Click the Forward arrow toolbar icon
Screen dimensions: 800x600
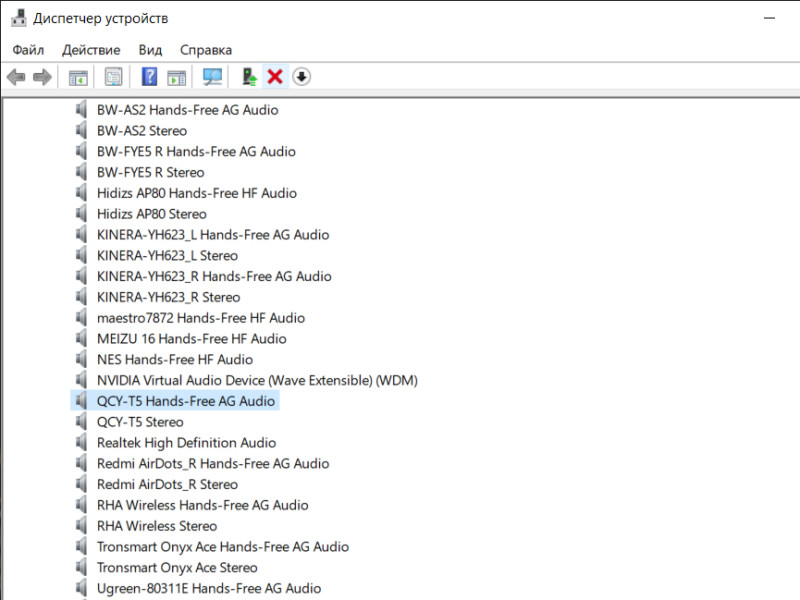(x=42, y=77)
